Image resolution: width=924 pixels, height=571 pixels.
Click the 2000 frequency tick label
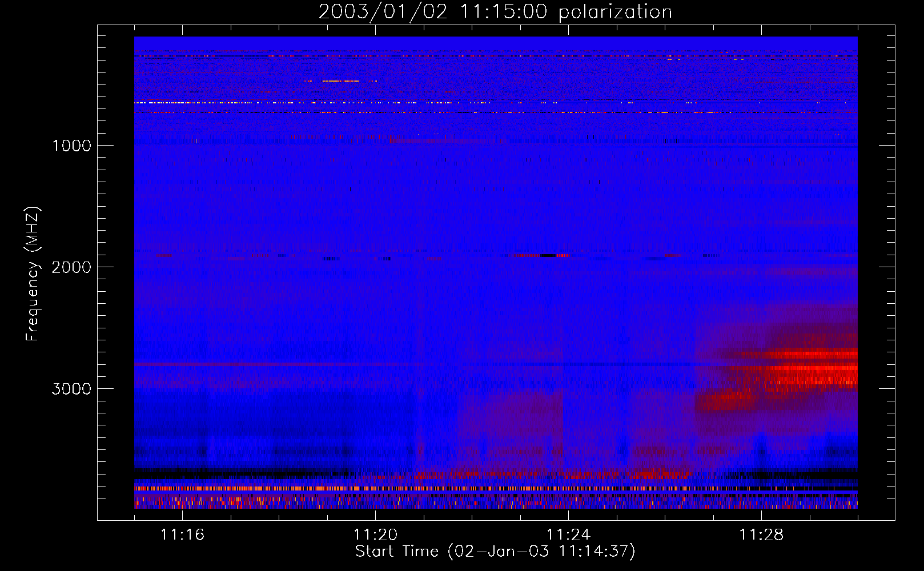click(71, 267)
